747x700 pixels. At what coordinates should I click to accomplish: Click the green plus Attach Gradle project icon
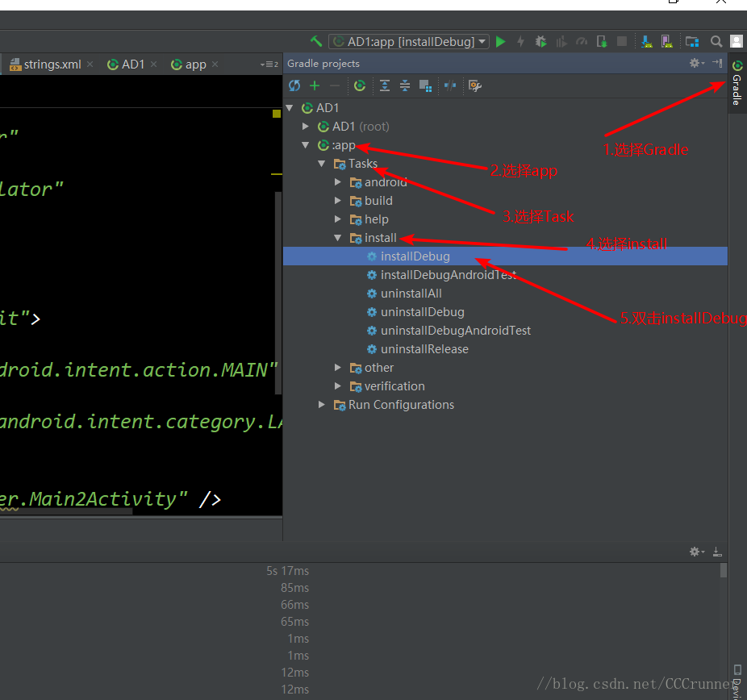(x=315, y=85)
